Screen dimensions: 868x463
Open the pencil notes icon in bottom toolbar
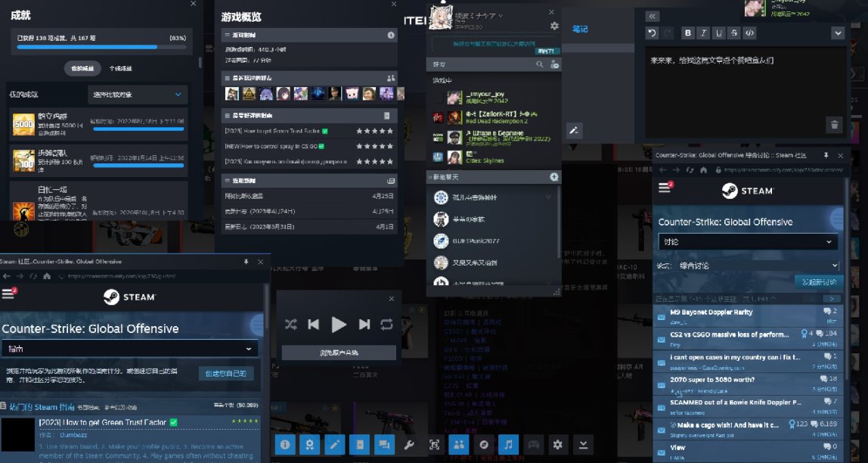pyautogui.click(x=334, y=445)
